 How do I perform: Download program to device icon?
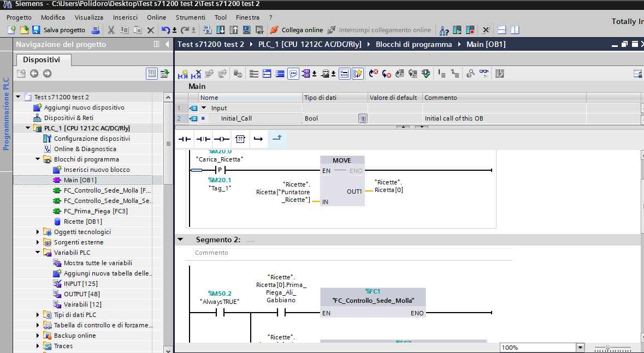[221, 29]
